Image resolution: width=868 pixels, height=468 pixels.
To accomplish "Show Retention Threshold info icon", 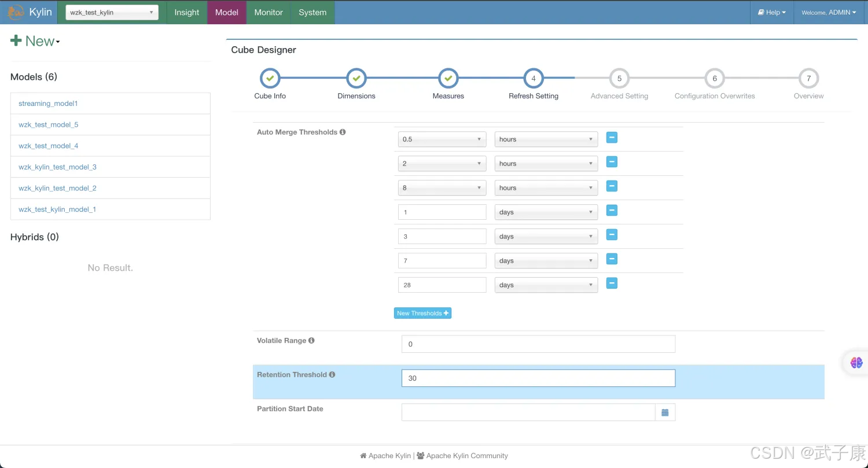I will pyautogui.click(x=332, y=375).
